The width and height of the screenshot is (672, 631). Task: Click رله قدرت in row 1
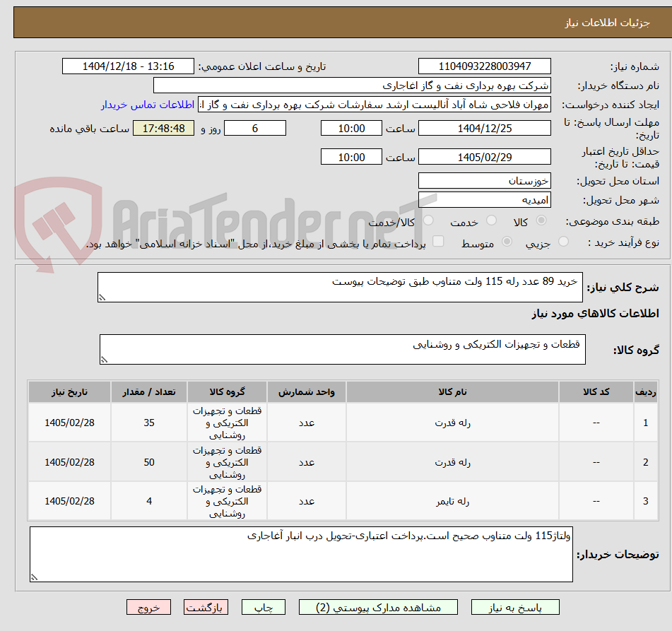pos(452,423)
